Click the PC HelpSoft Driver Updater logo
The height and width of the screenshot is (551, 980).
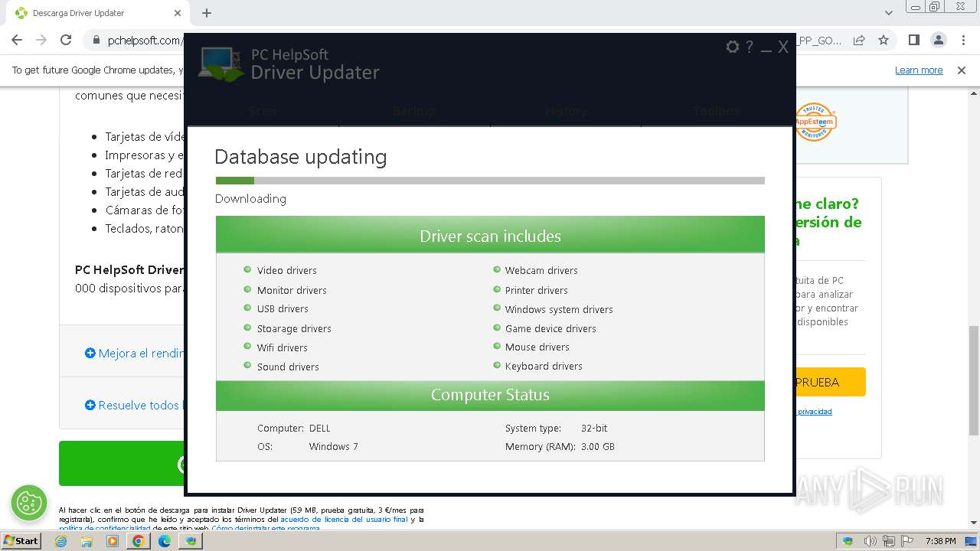[x=289, y=64]
